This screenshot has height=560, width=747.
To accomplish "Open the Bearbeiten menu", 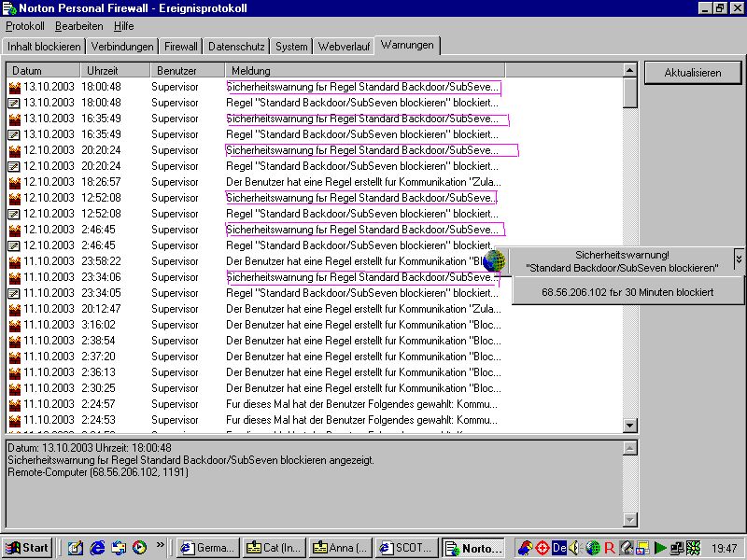I will coord(79,26).
